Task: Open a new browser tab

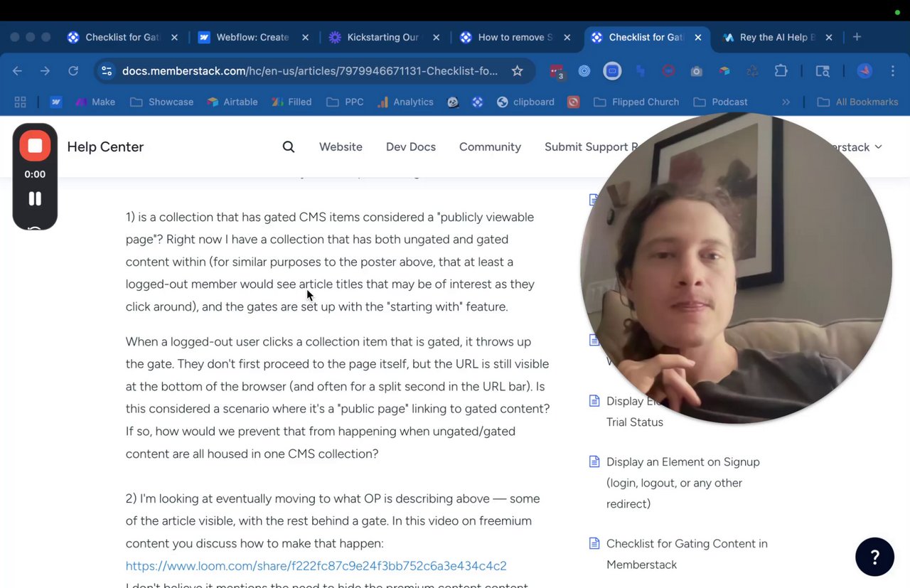Action: pos(857,37)
